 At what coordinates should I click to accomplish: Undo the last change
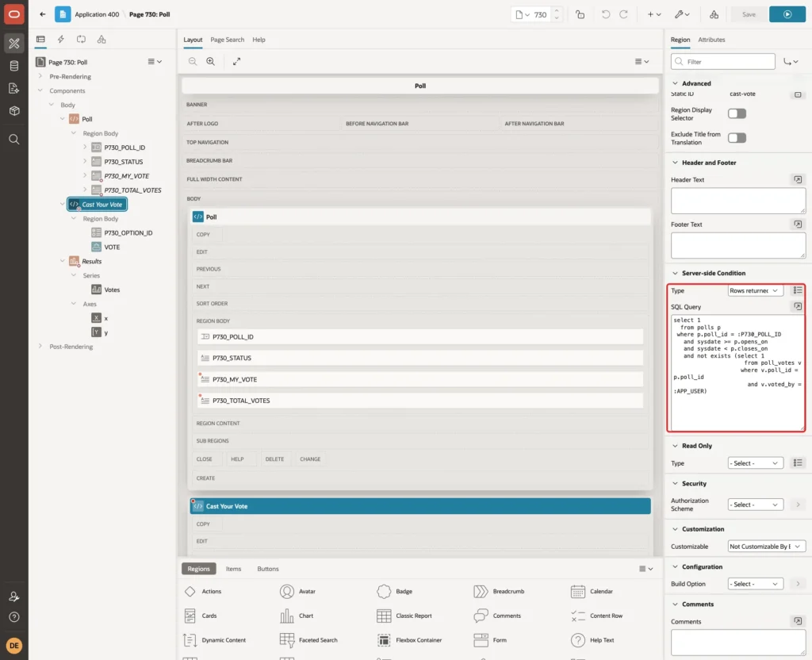(605, 14)
